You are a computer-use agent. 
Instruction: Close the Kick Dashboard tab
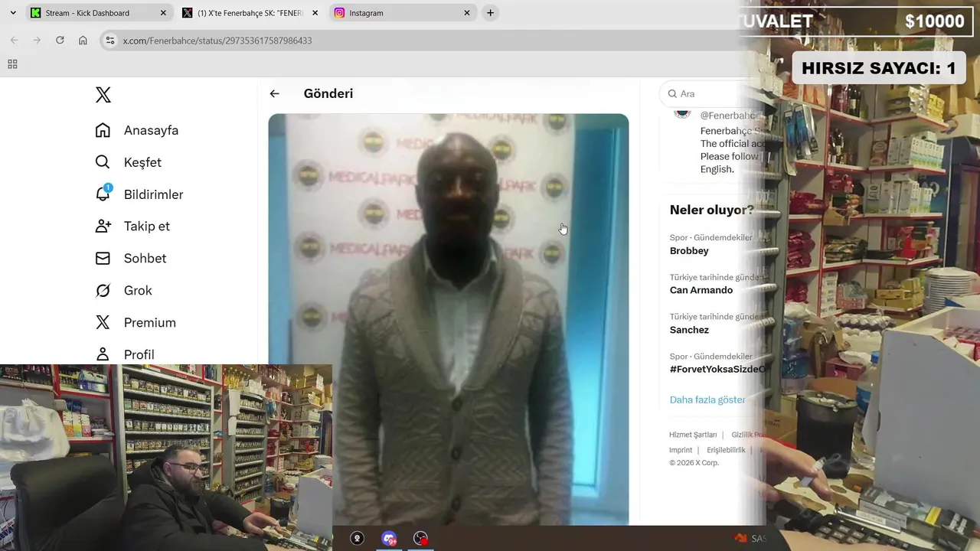coord(163,13)
